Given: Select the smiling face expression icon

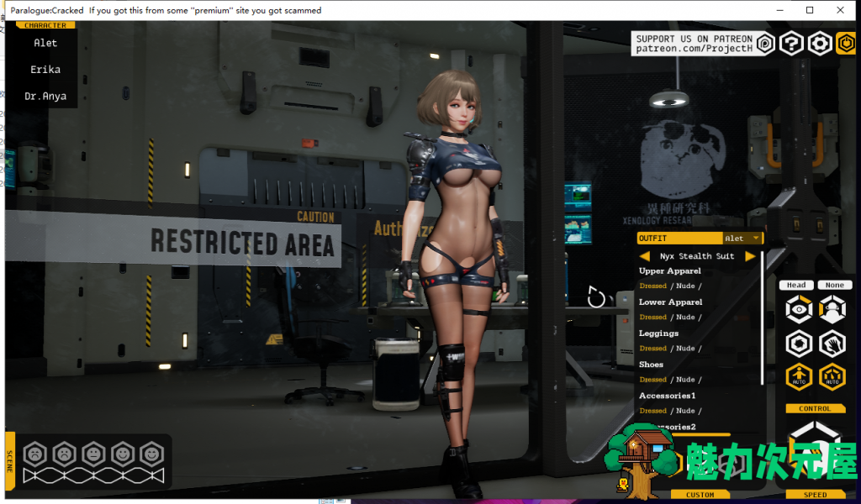Looking at the screenshot, I should click(x=123, y=454).
